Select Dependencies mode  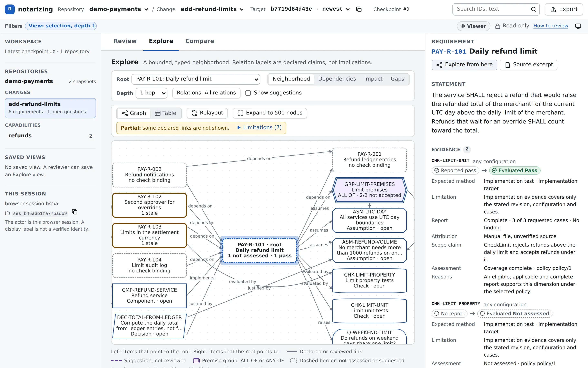(337, 79)
